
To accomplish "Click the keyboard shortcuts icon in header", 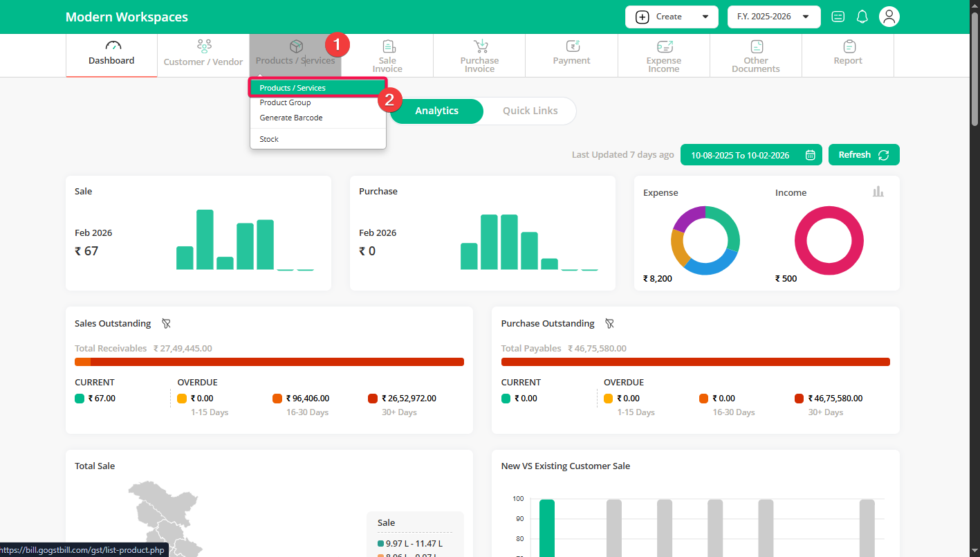I will click(x=838, y=17).
